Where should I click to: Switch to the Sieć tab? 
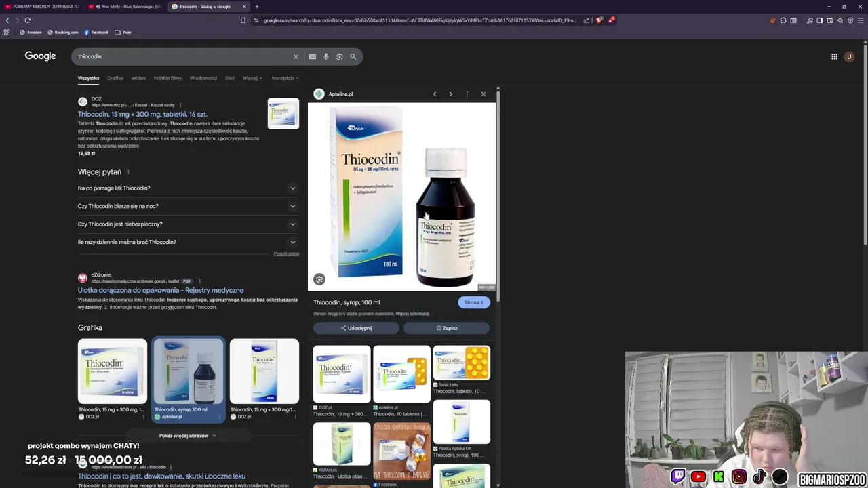click(x=230, y=78)
